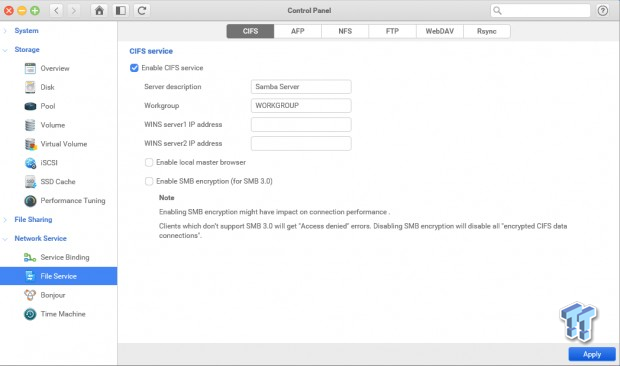Open the Virtual Volume icon

[30, 144]
